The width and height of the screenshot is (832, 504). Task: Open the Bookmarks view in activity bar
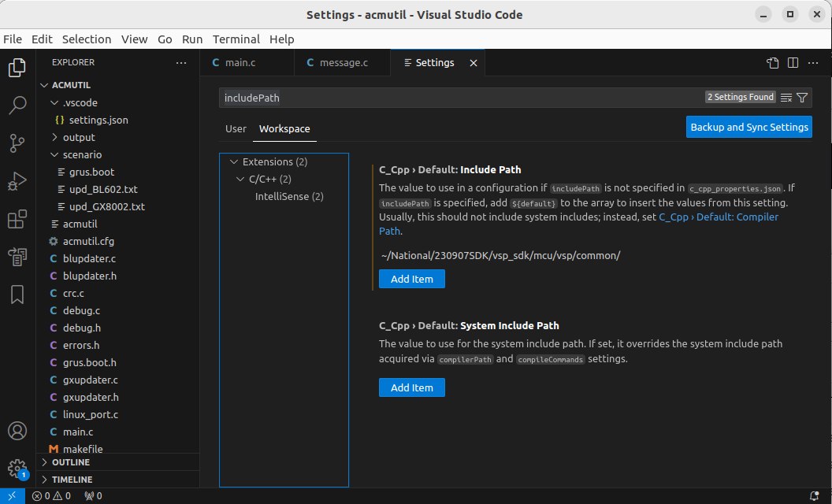17,295
